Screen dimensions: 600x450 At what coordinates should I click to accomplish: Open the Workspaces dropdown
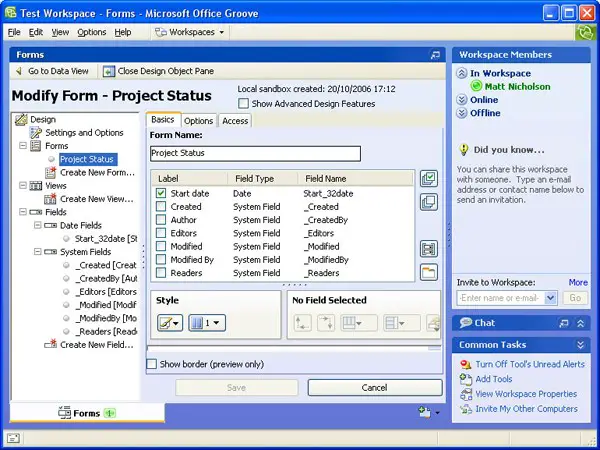tap(190, 32)
